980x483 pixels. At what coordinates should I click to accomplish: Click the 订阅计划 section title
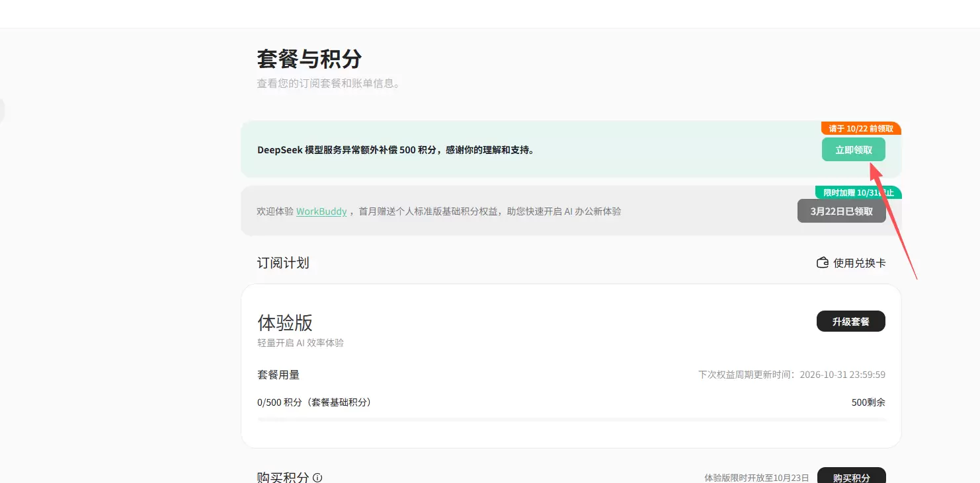283,263
